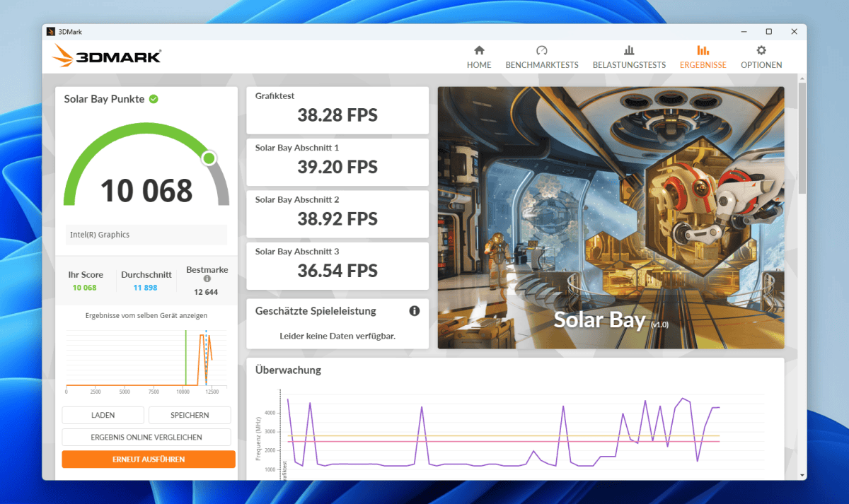Click the Grafiktest 38.28 FPS card
The image size is (849, 504).
(x=337, y=110)
